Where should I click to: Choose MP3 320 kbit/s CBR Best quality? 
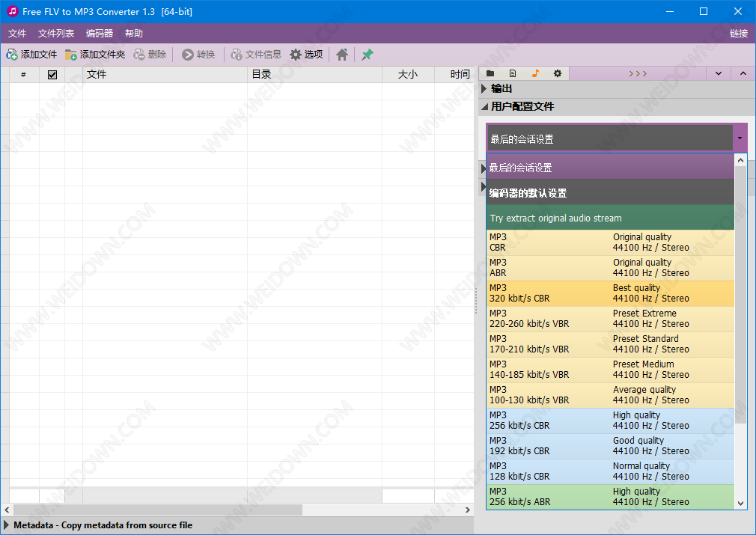pyautogui.click(x=610, y=293)
